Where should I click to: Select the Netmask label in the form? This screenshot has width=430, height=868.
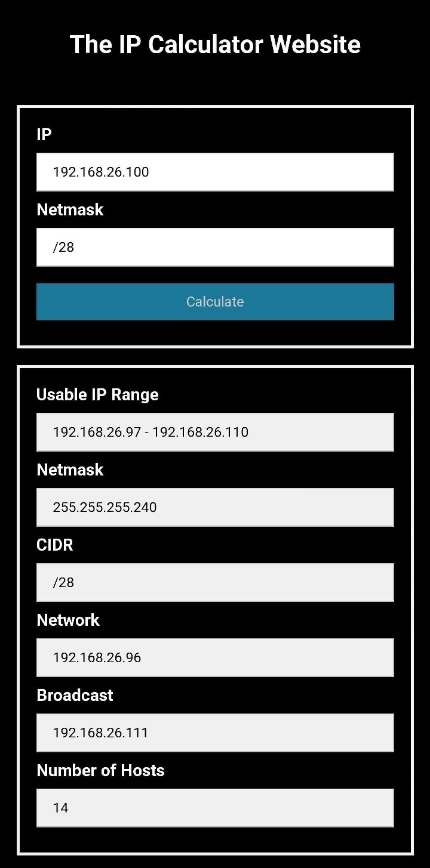(70, 209)
